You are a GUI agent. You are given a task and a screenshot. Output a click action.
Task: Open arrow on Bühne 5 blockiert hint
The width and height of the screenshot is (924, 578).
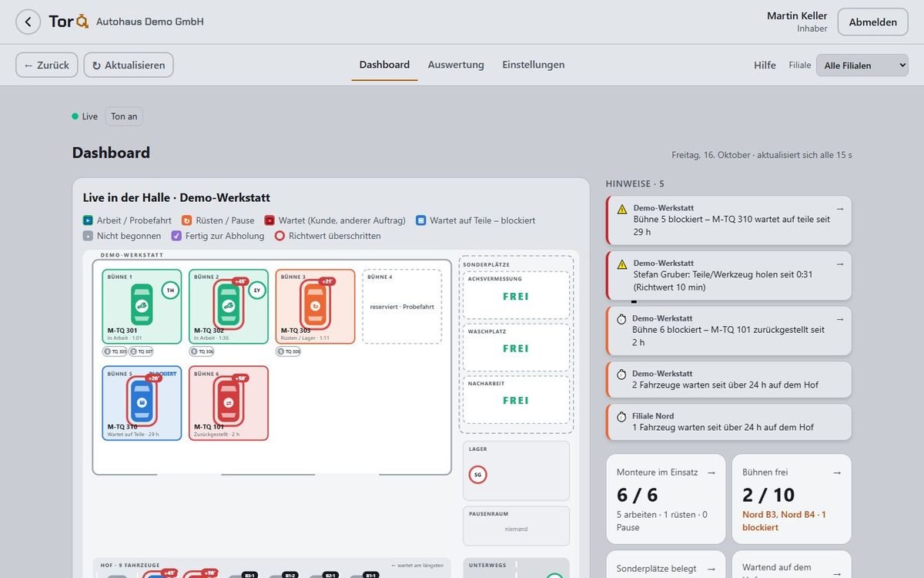coord(840,209)
